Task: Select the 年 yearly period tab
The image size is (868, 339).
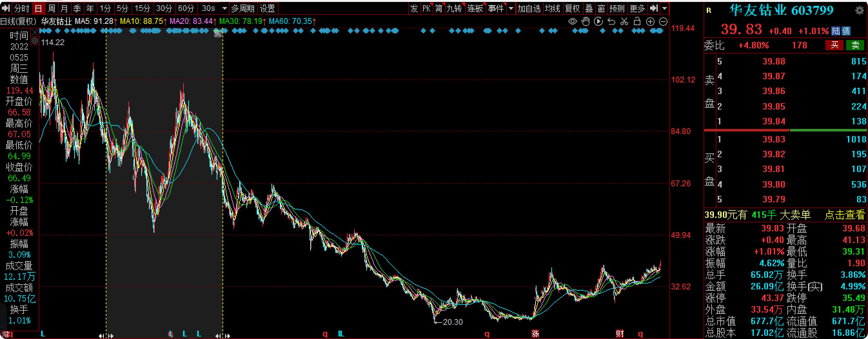Action: pos(90,8)
